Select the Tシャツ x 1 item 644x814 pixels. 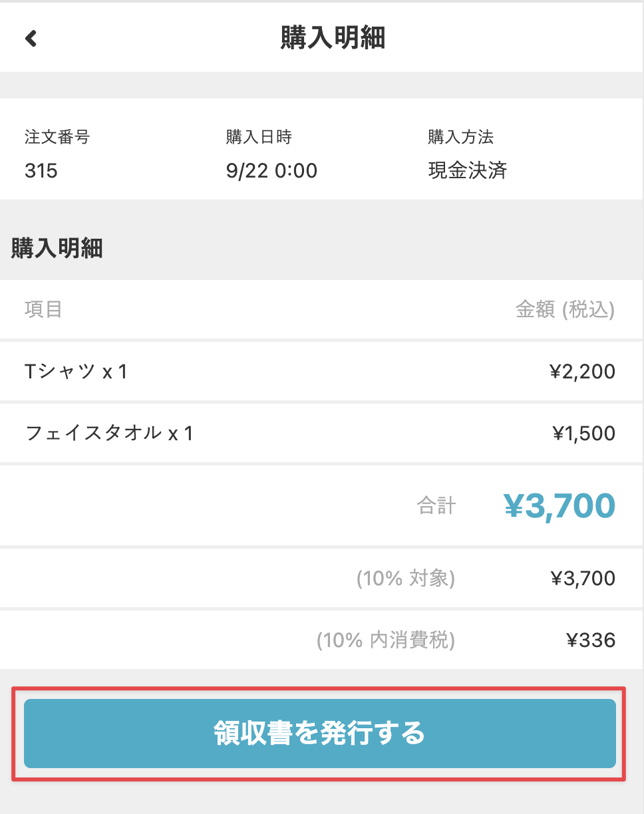pyautogui.click(x=76, y=372)
